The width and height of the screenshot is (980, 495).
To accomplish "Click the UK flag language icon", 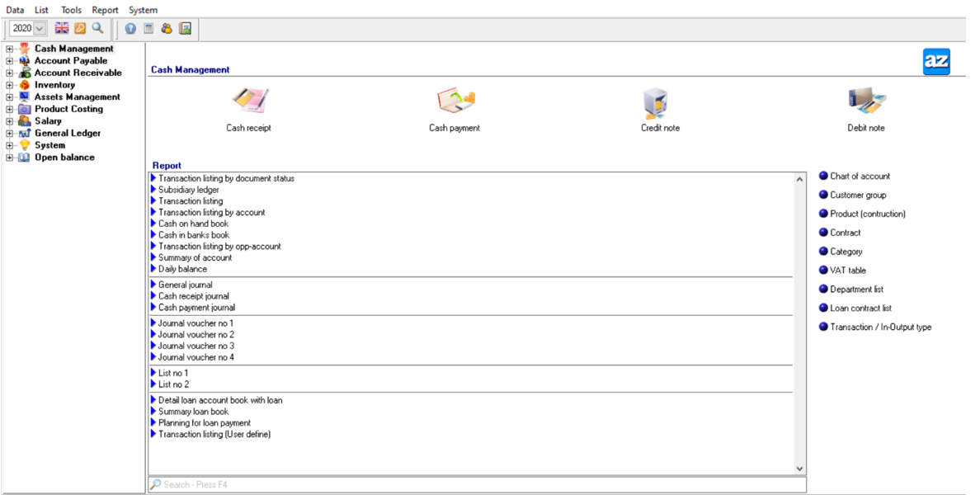I will pyautogui.click(x=62, y=28).
